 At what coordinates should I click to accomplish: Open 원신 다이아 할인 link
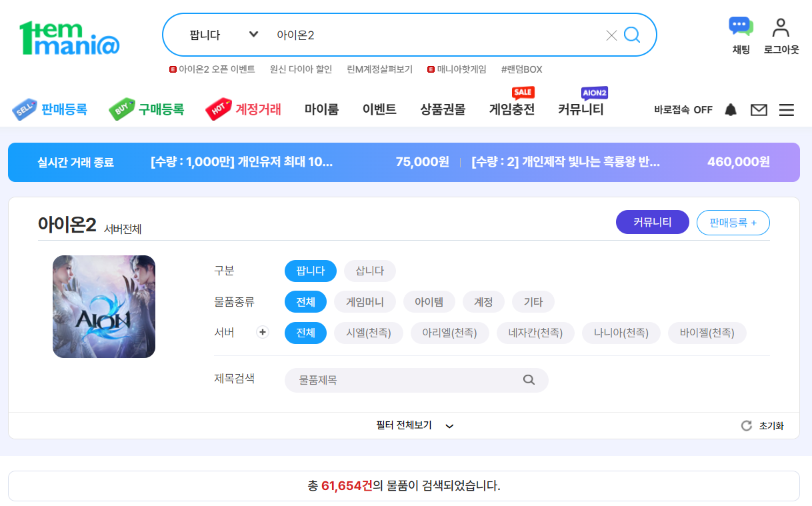[301, 69]
